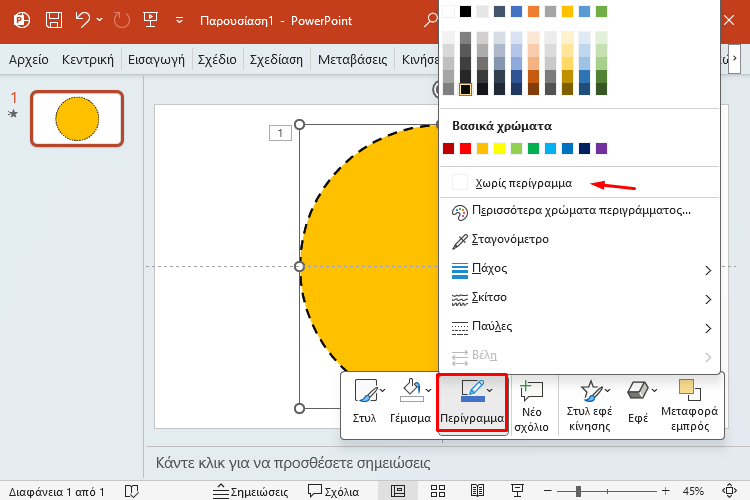Start slideshow from beginning icon in title bar
The height and width of the screenshot is (500, 750).
[x=150, y=20]
